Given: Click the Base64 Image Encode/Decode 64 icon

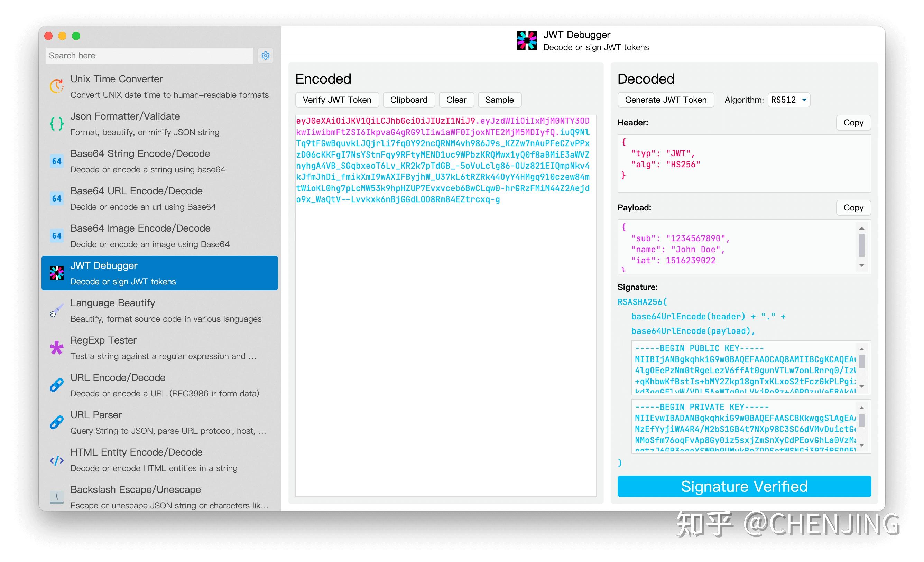Looking at the screenshot, I should [57, 236].
